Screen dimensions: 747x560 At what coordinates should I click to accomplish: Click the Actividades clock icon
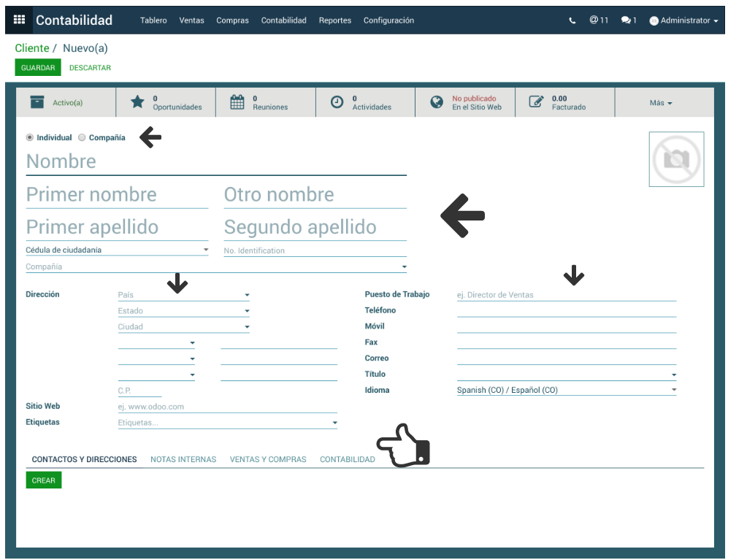tap(337, 102)
